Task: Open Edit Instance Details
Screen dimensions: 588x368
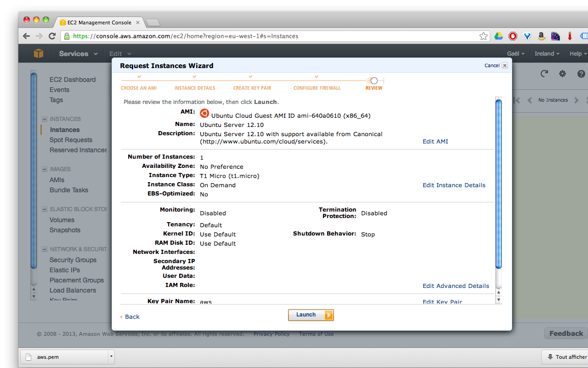Action: [454, 185]
